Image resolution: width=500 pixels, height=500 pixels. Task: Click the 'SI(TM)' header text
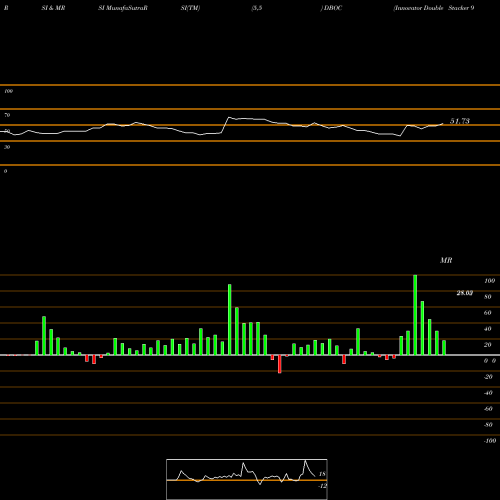[190, 8]
